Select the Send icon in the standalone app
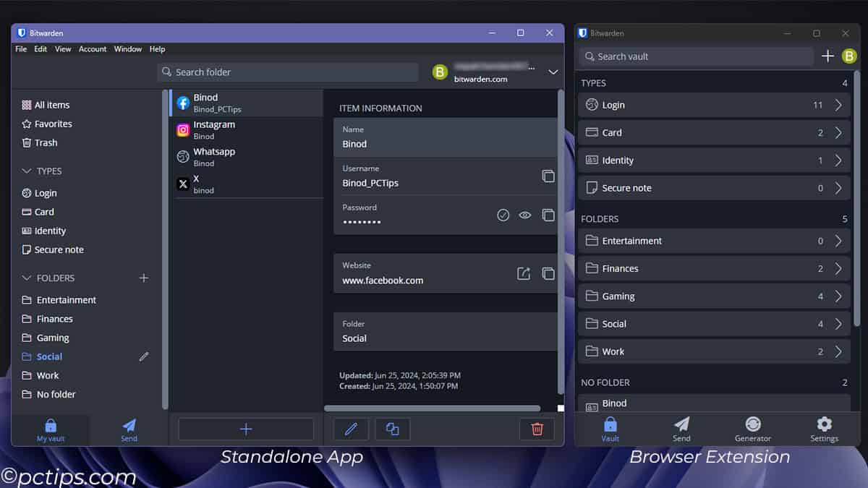This screenshot has height=488, width=868. (129, 429)
